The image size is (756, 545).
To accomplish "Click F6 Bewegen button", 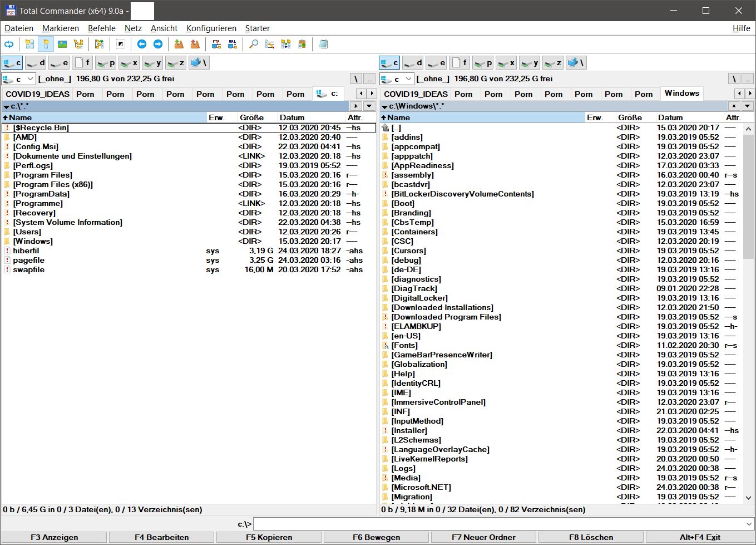I will click(376, 537).
